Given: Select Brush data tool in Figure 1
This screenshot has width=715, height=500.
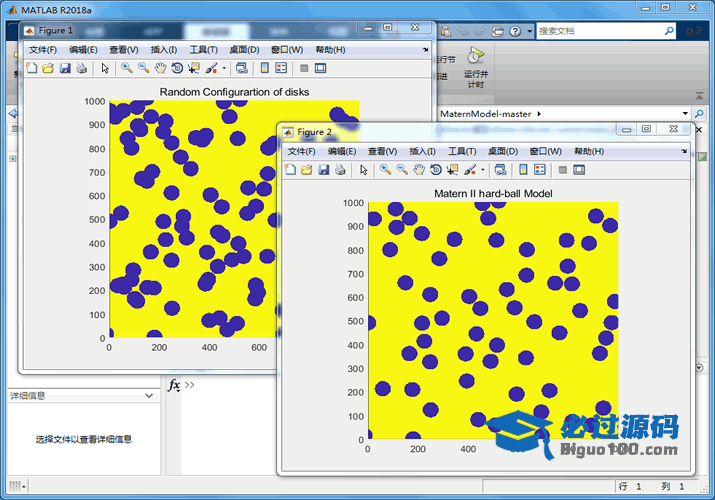Looking at the screenshot, I should [212, 68].
